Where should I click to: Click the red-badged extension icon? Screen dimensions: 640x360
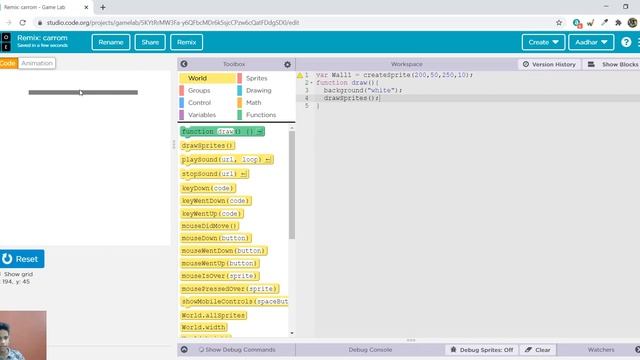tap(577, 23)
